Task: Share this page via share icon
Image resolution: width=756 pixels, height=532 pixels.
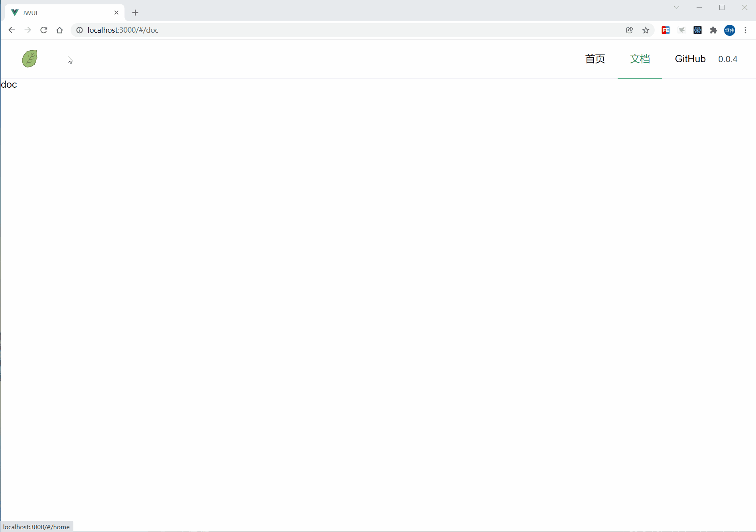Action: pyautogui.click(x=630, y=30)
